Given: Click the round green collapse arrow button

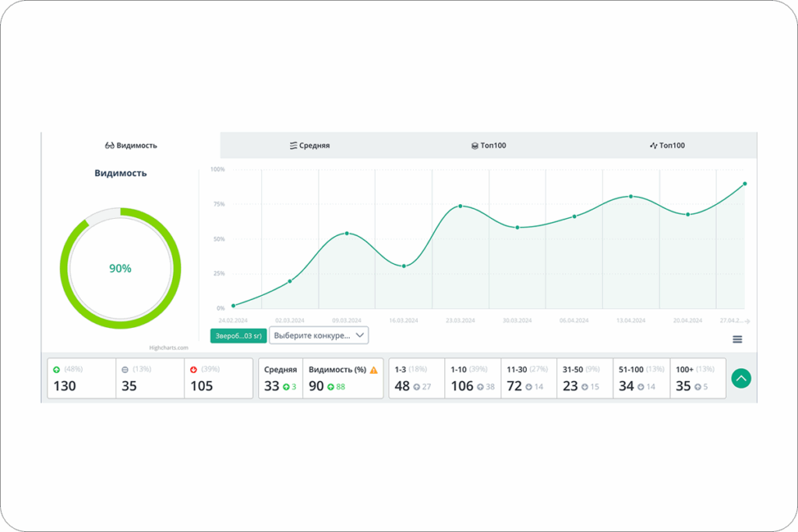Looking at the screenshot, I should pos(741,379).
